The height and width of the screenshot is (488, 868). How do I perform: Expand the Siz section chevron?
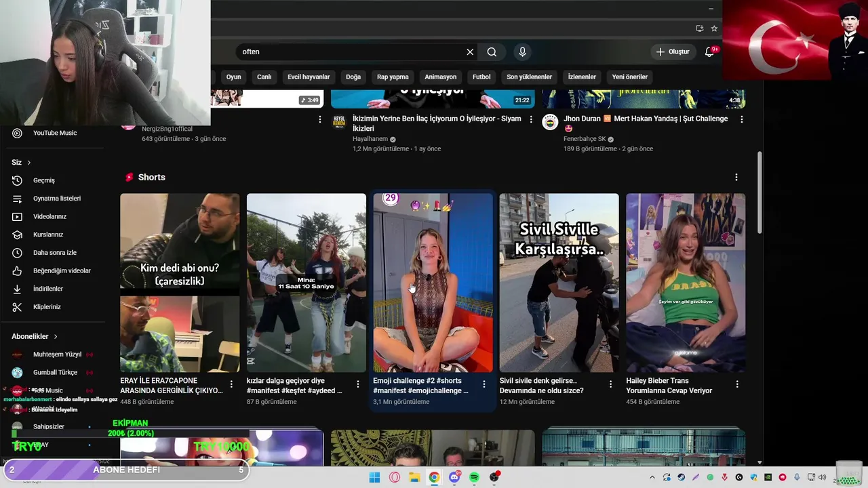tap(28, 163)
